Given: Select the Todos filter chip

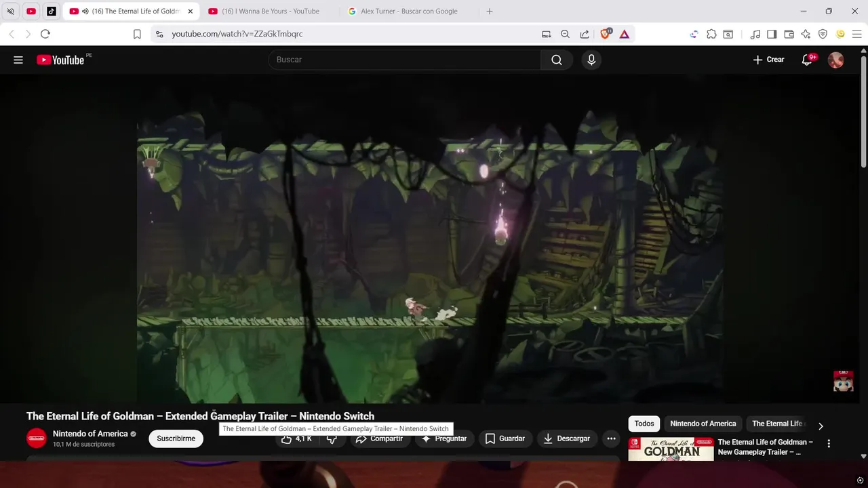Looking at the screenshot, I should [x=644, y=424].
